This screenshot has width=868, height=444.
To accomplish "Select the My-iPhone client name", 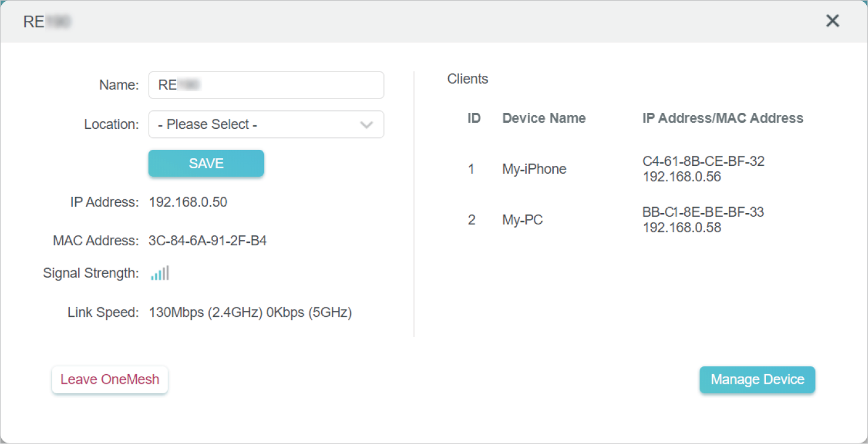I will 534,169.
